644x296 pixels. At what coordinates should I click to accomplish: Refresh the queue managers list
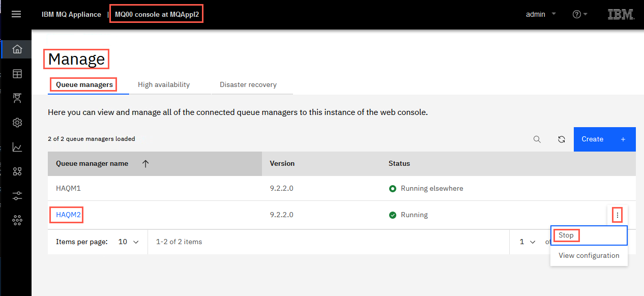tap(562, 139)
